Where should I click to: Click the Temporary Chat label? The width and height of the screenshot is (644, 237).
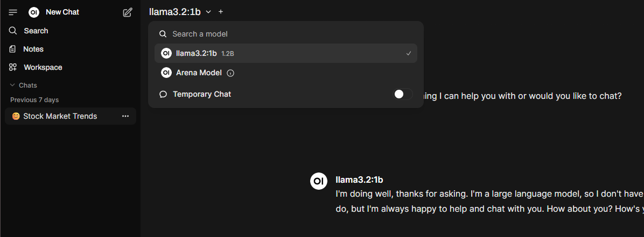tap(202, 94)
